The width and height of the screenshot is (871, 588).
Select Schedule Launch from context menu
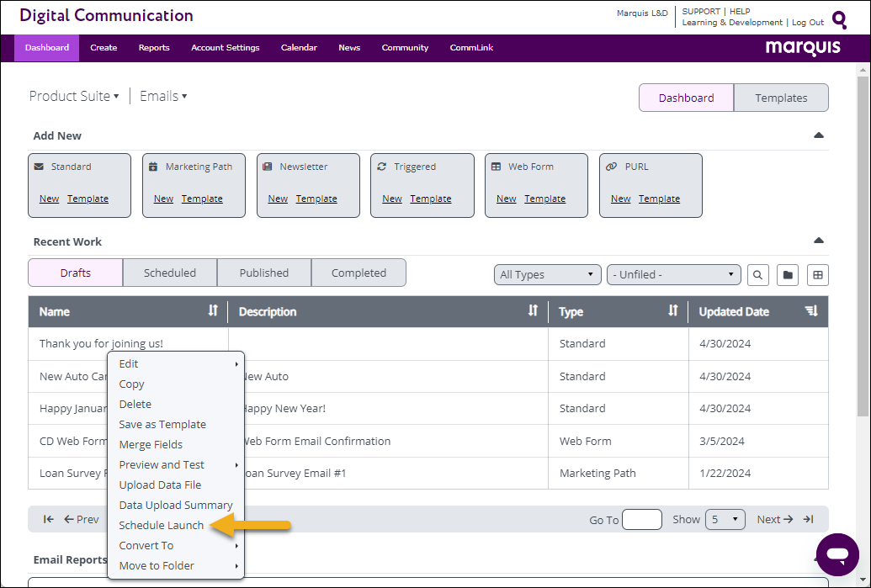pyautogui.click(x=161, y=525)
